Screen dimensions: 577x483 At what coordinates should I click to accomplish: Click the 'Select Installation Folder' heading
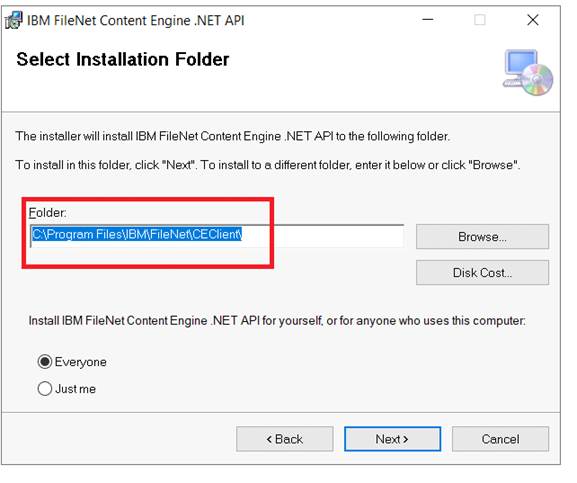[123, 60]
